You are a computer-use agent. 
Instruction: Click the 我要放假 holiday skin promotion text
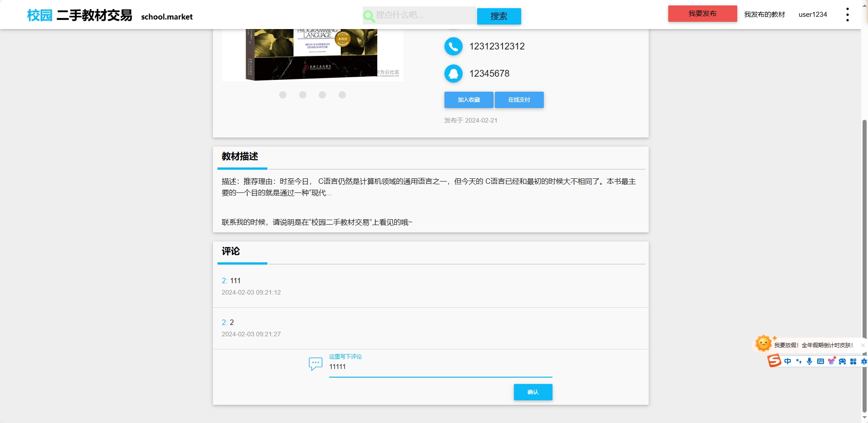814,345
